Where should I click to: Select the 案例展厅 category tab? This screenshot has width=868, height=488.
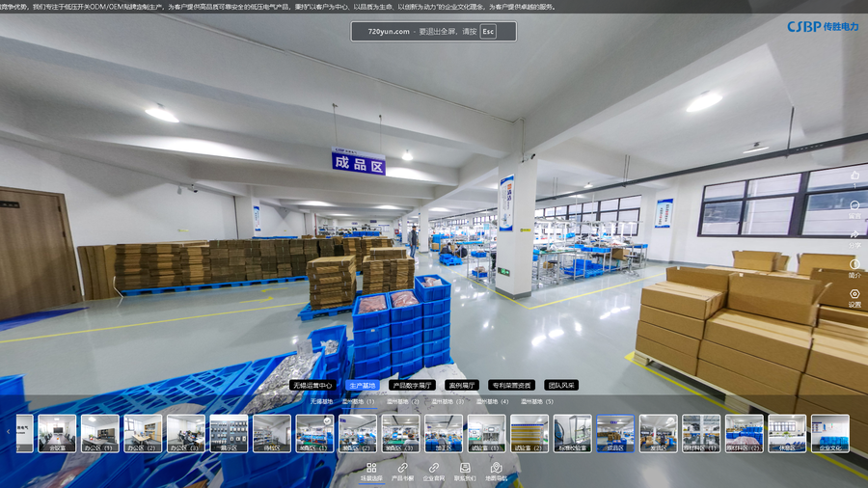pos(462,385)
